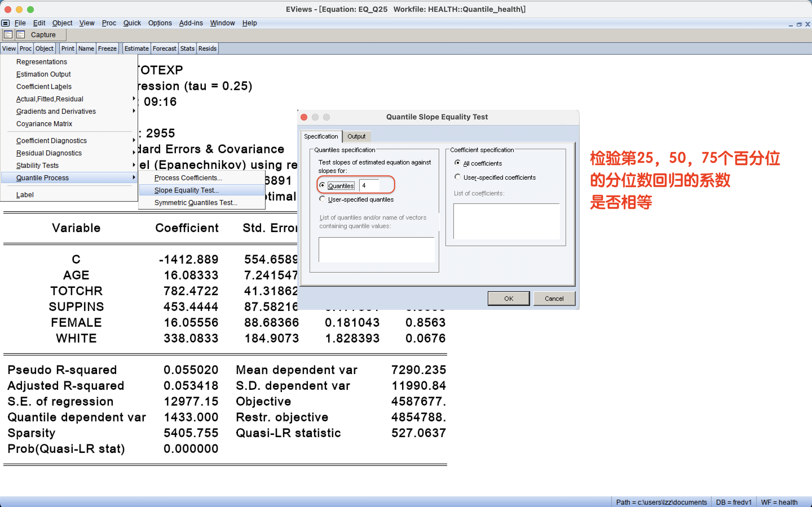
Task: Click the inner window restore icon
Action: tap(799, 24)
